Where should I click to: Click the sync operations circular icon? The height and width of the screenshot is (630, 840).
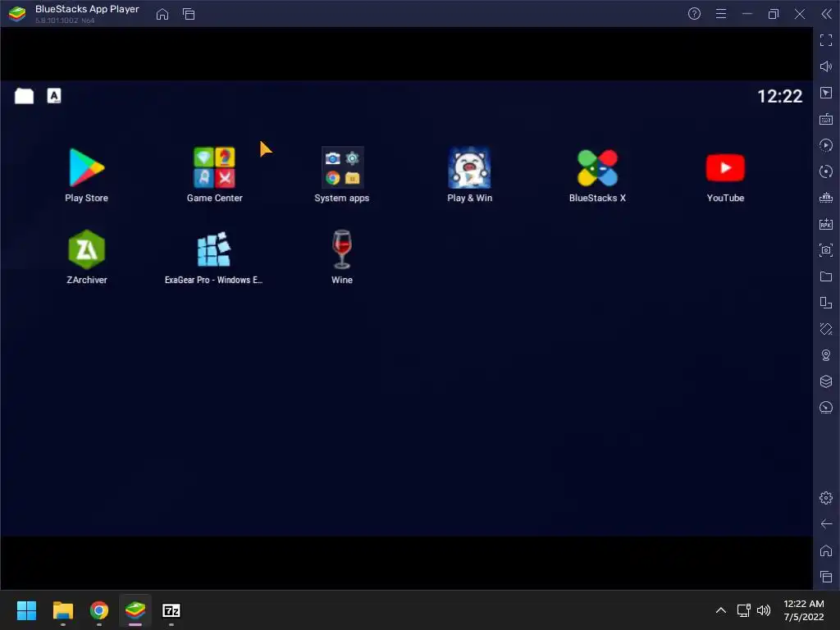(826, 171)
